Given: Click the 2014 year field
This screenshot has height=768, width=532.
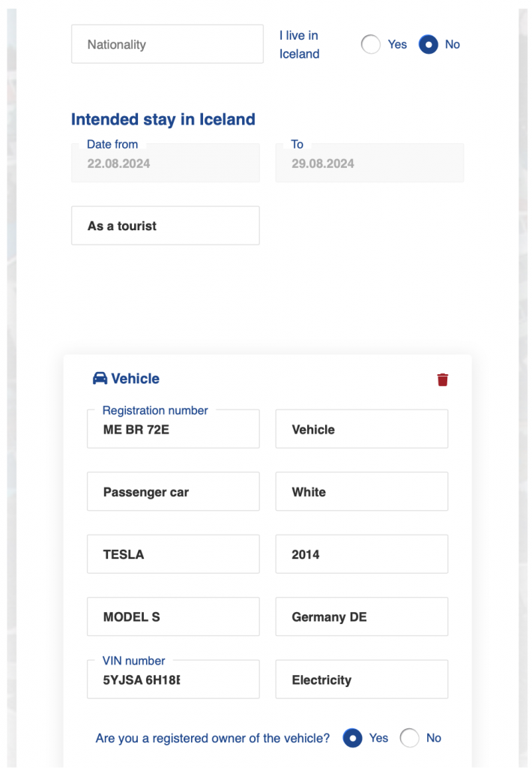Looking at the screenshot, I should [x=362, y=554].
